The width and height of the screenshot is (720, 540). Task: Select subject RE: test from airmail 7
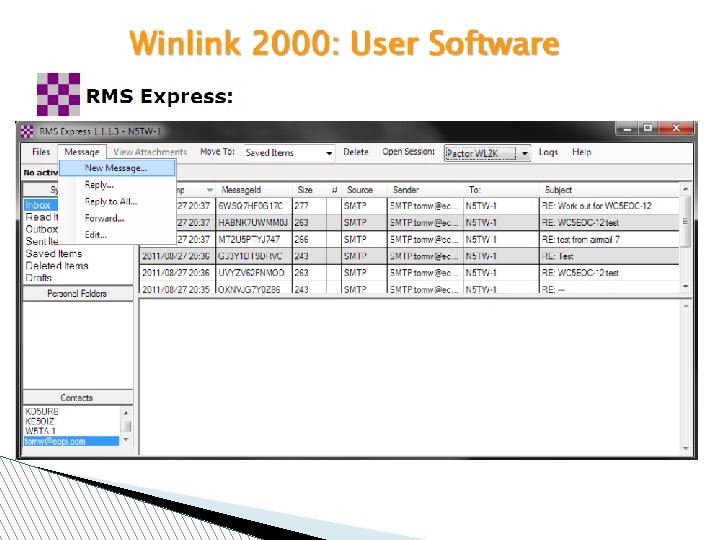click(580, 239)
